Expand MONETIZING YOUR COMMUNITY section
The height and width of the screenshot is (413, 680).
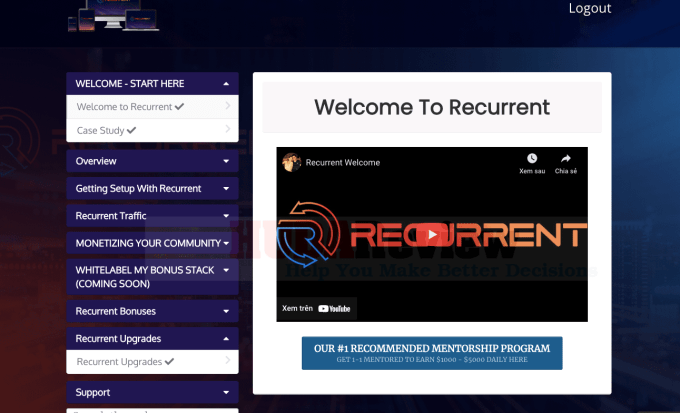152,243
